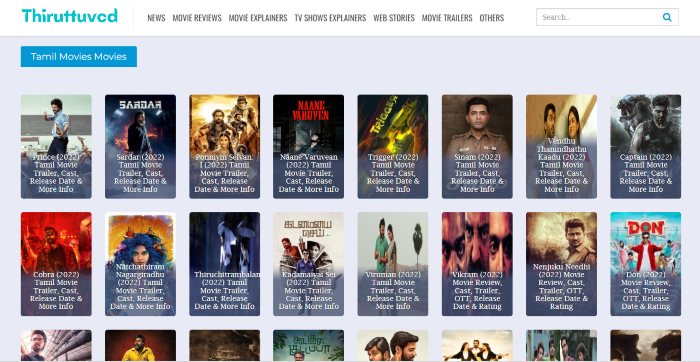Open the NEWS menu item
This screenshot has width=700, height=362.
[x=156, y=18]
